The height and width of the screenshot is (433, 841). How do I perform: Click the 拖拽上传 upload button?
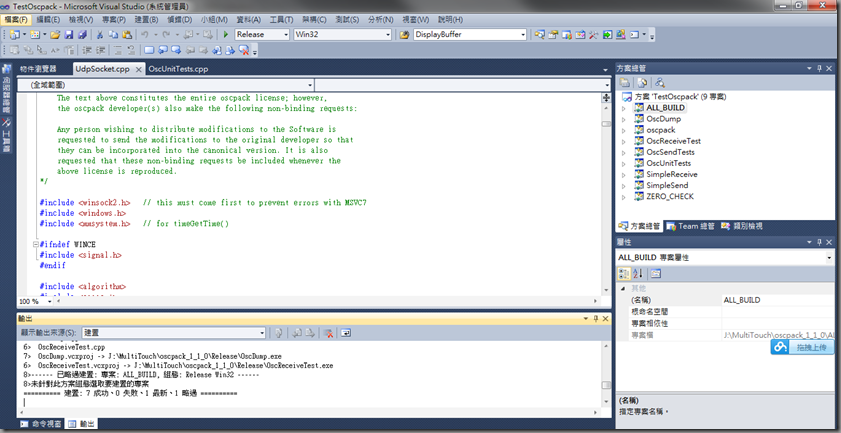coord(802,348)
